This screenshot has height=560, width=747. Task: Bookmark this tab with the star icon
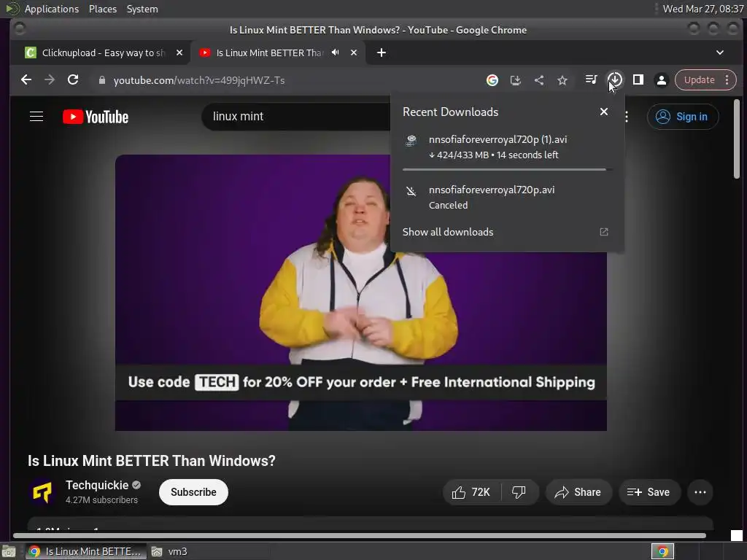[x=562, y=80]
